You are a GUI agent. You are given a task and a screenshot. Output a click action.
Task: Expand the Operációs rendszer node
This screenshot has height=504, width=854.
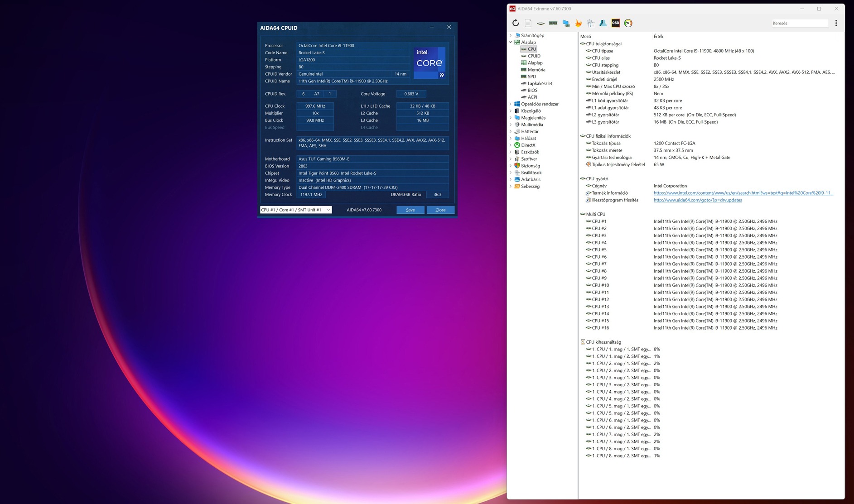pyautogui.click(x=511, y=104)
